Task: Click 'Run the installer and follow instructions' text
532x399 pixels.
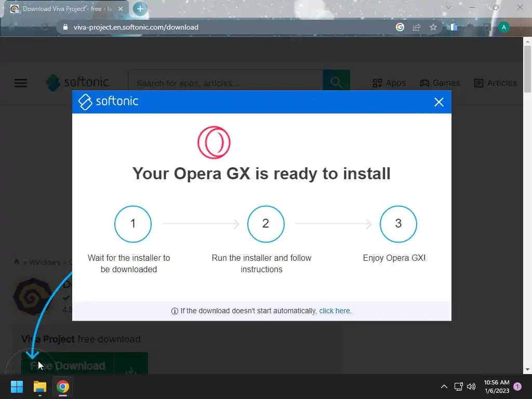Action: click(262, 263)
